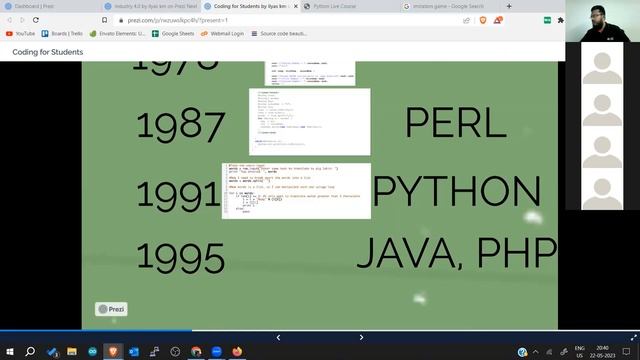This screenshot has width=640, height=360.
Task: Open the Source code beautifier bookmark
Action: pos(279,33)
